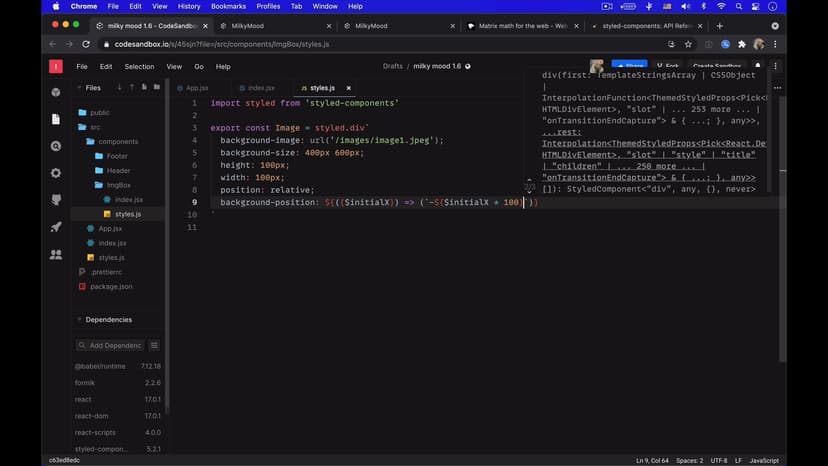Viewport: 828px width, 466px height.
Task: Bookmark page with the star icon
Action: [690, 44]
